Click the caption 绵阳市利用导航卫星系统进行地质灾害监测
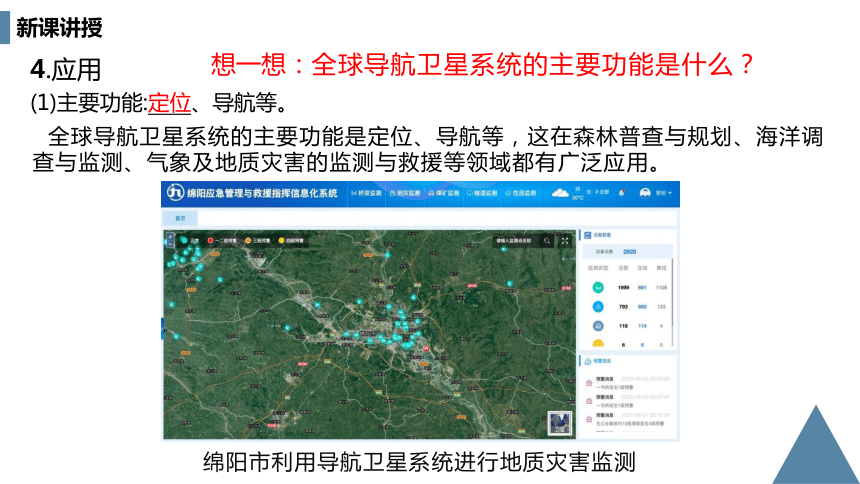 419,462
